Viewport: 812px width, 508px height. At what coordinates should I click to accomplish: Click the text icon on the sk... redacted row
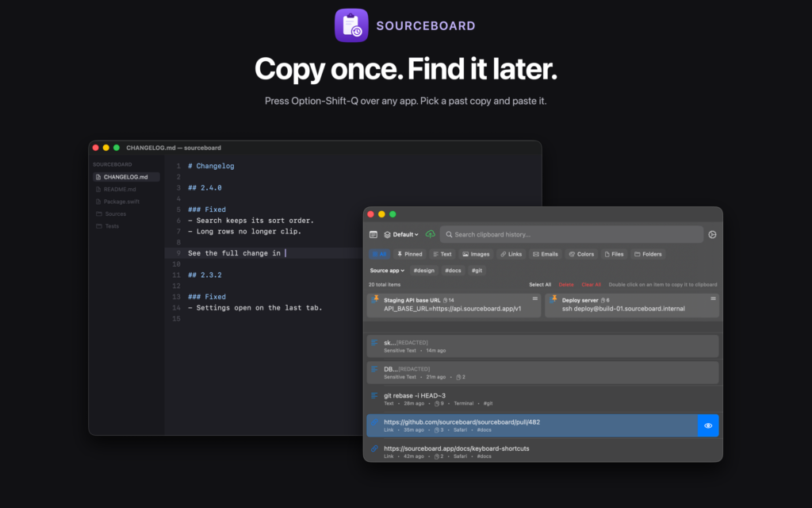[374, 343]
